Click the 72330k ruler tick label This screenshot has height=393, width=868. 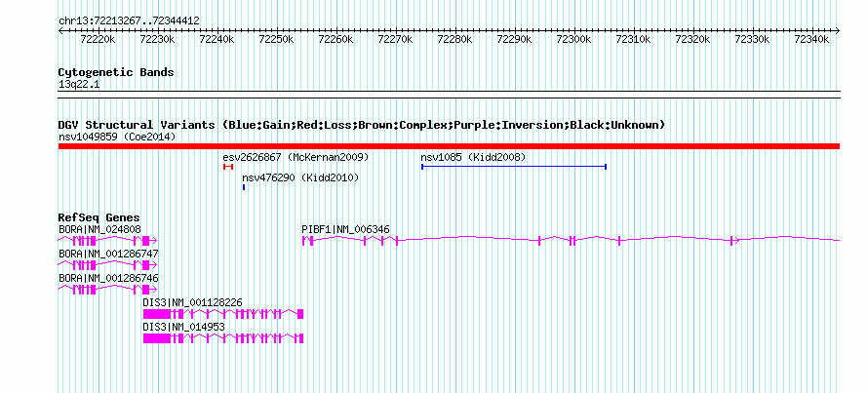coord(752,39)
